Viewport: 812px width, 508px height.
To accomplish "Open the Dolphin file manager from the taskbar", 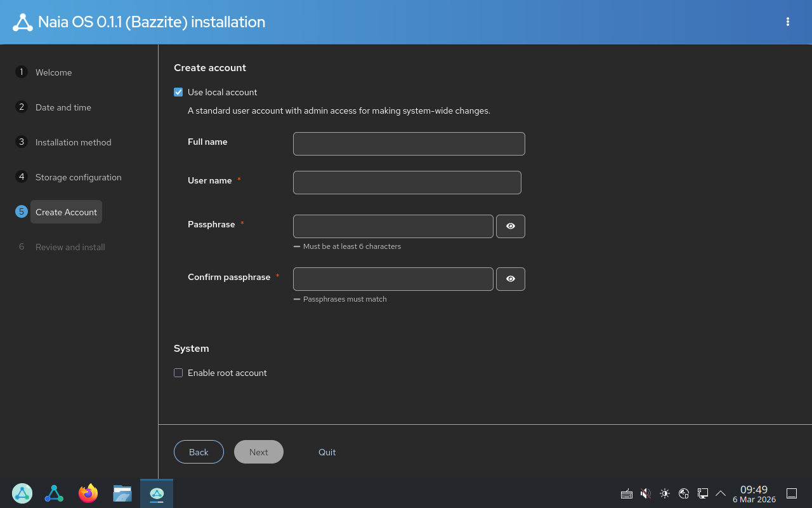I will point(122,493).
